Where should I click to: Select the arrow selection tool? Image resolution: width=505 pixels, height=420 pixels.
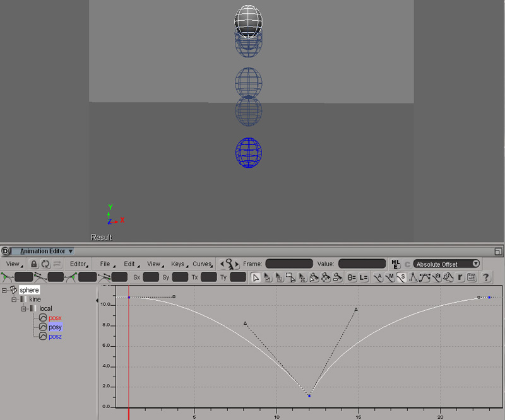256,277
